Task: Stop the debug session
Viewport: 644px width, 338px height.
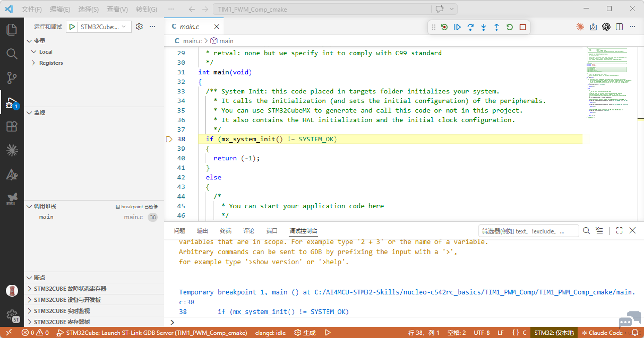Action: click(x=523, y=27)
